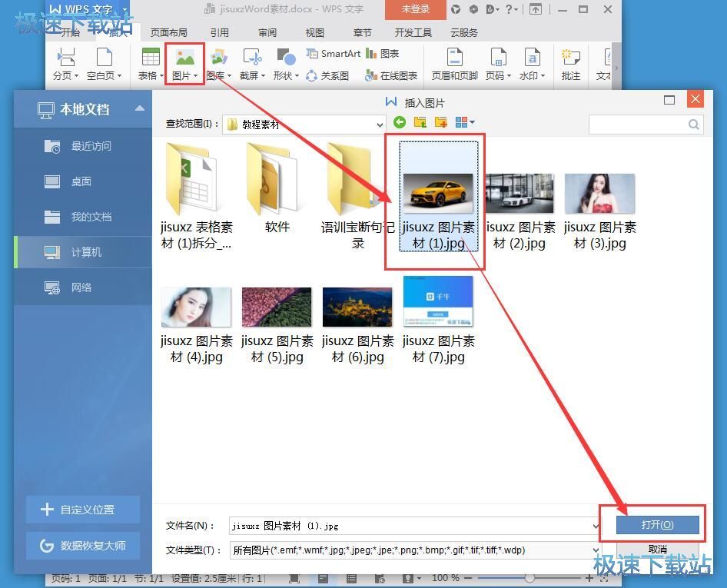The width and height of the screenshot is (727, 588).
Task: Expand the 文件类型 file type dropdown
Action: click(596, 550)
